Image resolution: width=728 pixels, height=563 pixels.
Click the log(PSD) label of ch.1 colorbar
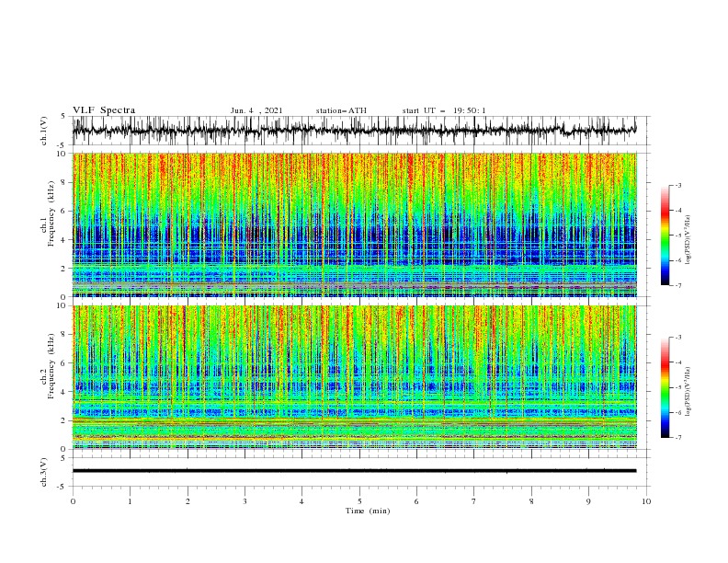click(x=688, y=240)
